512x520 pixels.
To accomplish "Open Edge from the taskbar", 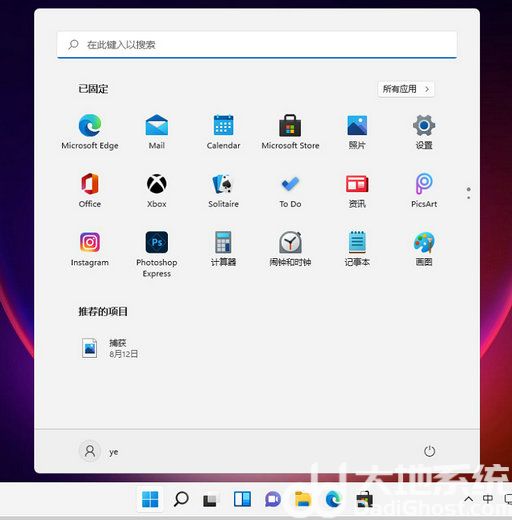I will [x=333, y=499].
